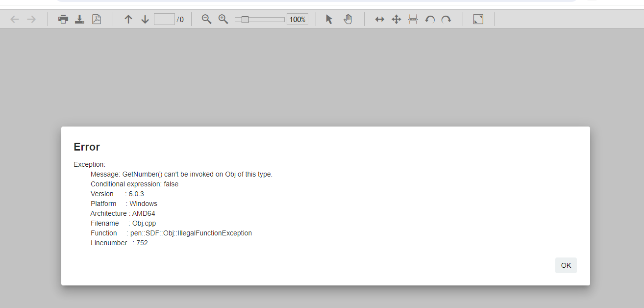Click the download document icon
644x308 pixels.
79,19
